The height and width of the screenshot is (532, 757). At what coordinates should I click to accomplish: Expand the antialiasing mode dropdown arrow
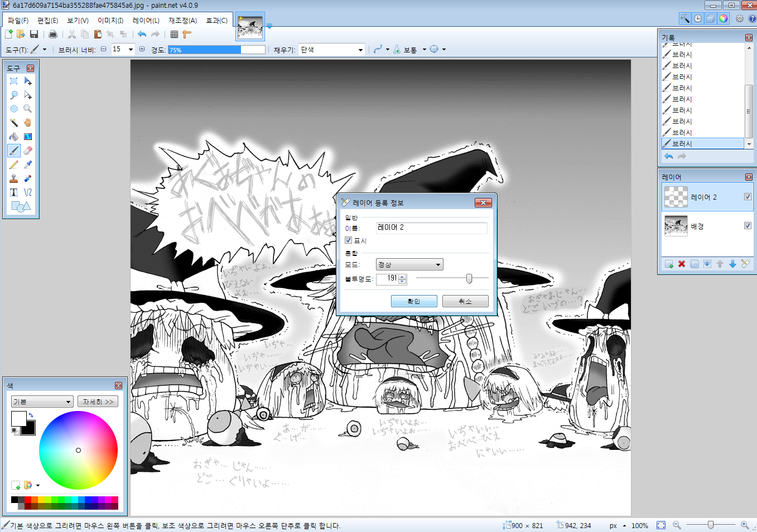(x=388, y=50)
